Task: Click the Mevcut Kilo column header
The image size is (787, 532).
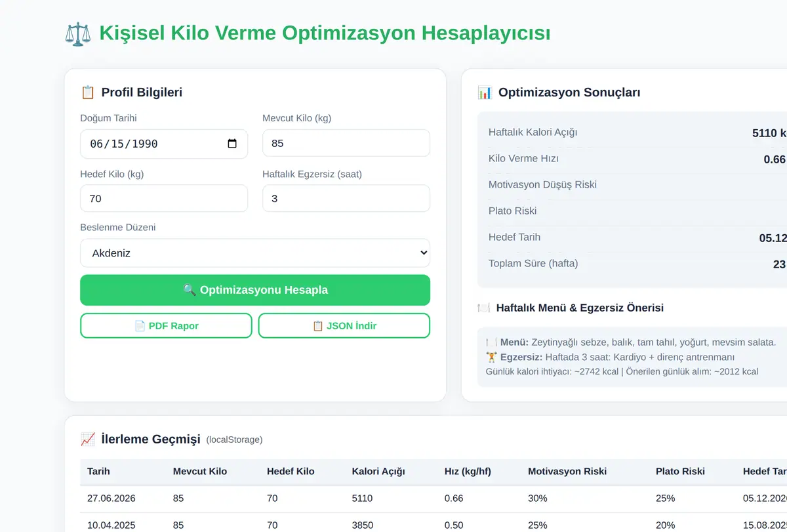Action: coord(200,472)
